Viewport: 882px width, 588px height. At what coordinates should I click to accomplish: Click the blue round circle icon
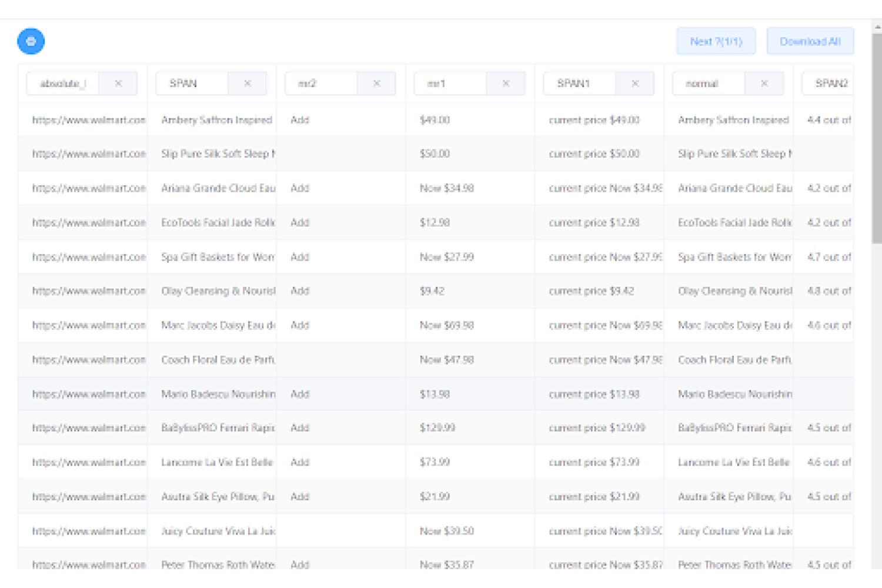click(x=31, y=41)
